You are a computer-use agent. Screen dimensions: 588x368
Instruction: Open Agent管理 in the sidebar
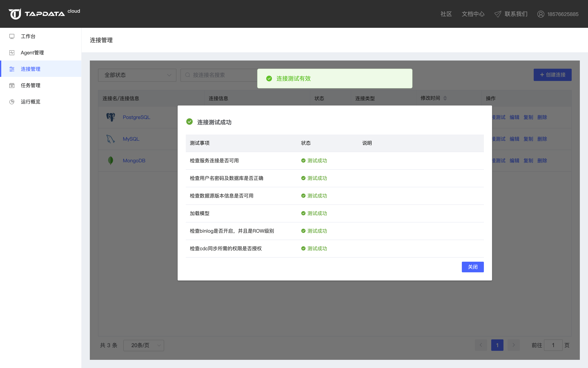[x=41, y=53]
